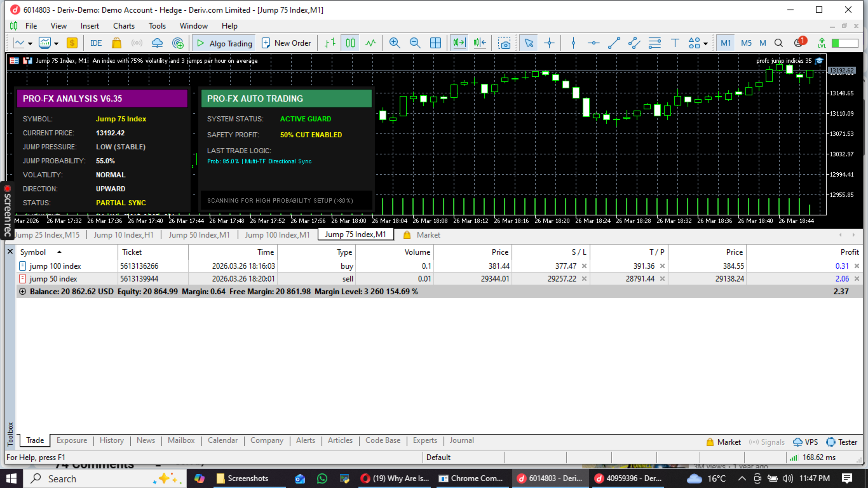
Task: Open the IDE MetaEditor button
Action: (96, 43)
